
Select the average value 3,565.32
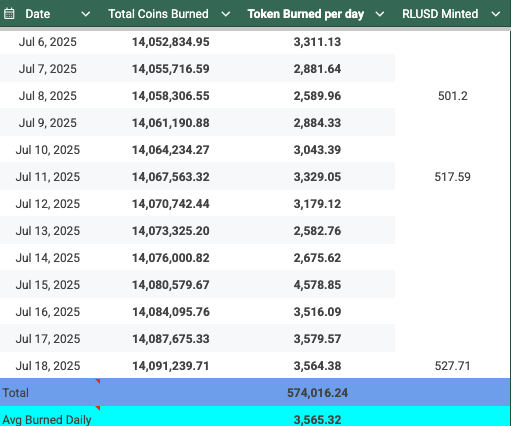(x=317, y=420)
